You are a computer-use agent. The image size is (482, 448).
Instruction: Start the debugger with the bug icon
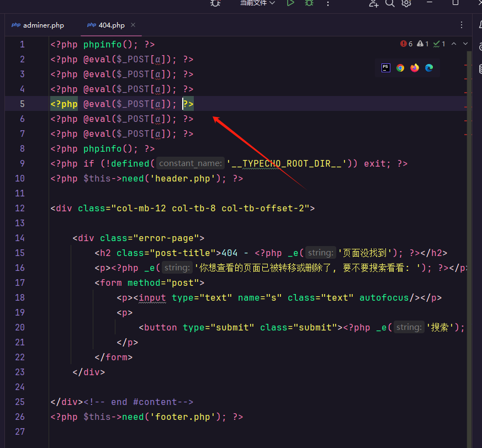point(309,3)
